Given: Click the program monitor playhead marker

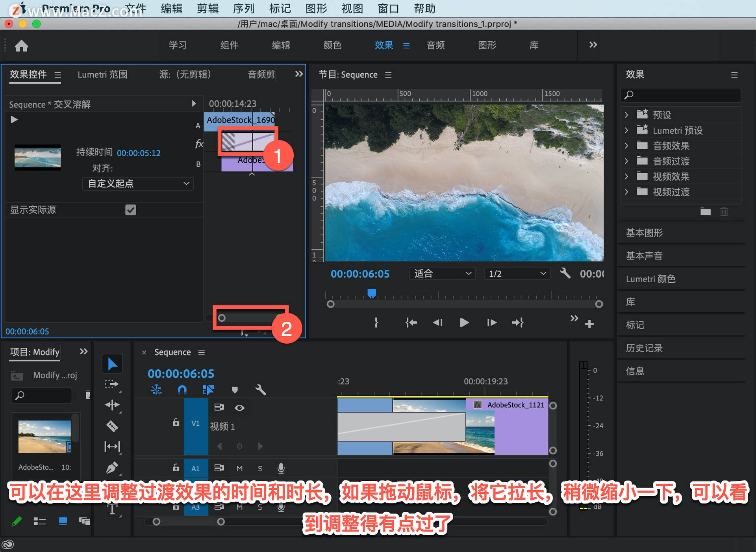Looking at the screenshot, I should point(372,293).
